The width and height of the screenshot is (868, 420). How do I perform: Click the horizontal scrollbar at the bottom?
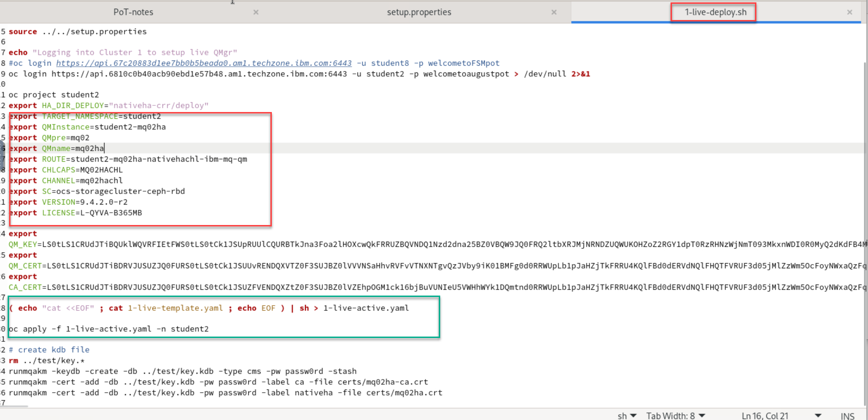click(14, 406)
